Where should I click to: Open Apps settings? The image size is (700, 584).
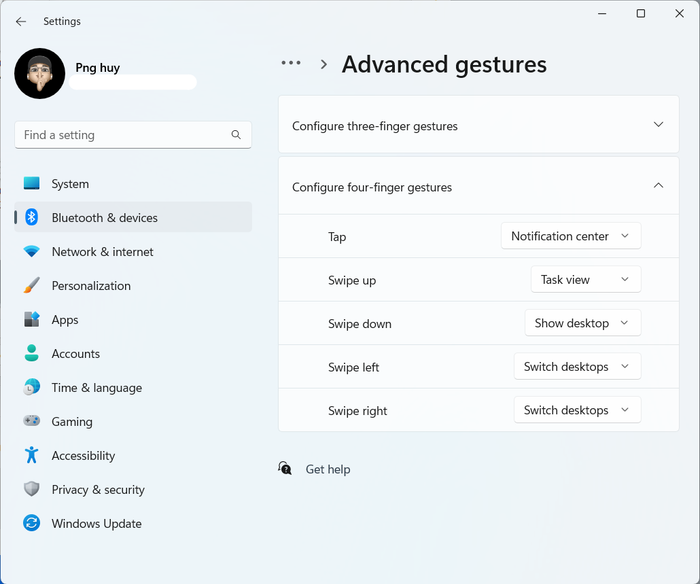click(133, 319)
